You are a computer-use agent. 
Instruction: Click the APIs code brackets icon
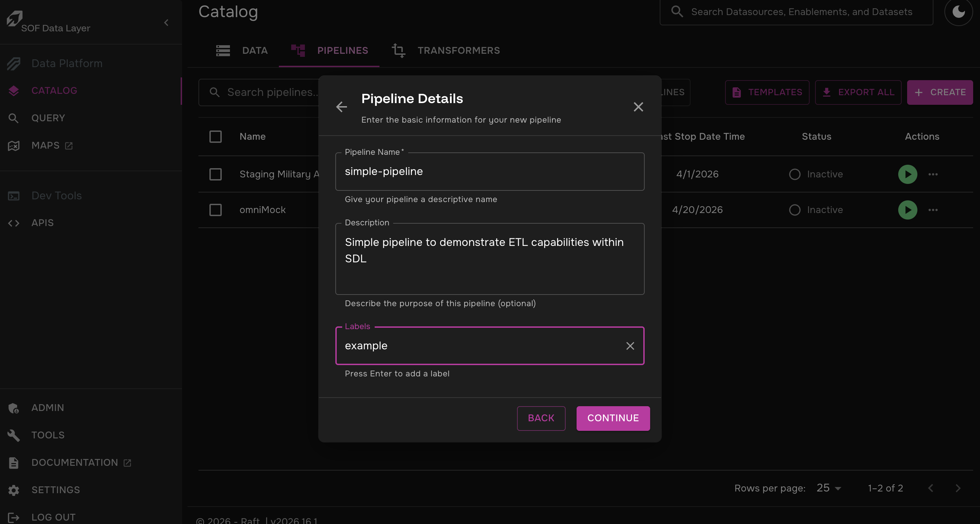click(14, 223)
